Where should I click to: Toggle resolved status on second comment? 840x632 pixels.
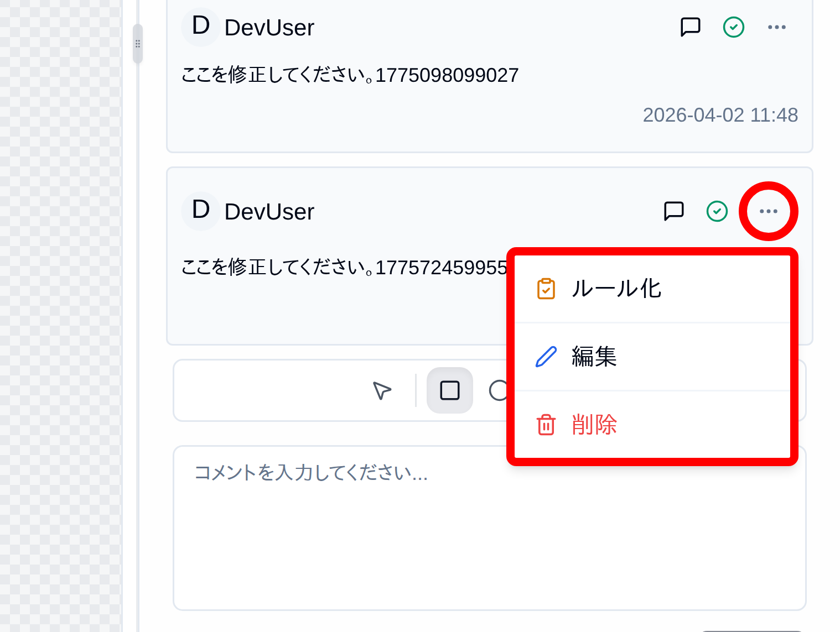click(x=717, y=211)
